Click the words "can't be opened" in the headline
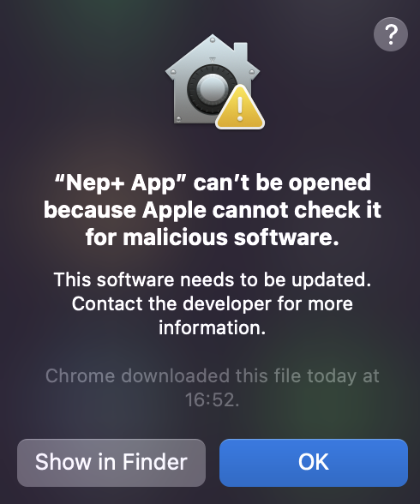Screen dimensions: 420x504 (282, 183)
